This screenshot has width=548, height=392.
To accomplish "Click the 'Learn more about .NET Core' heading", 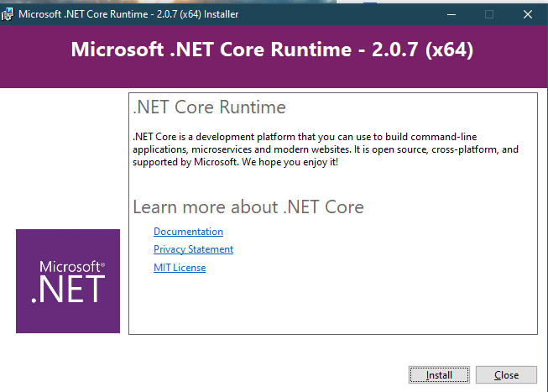I will tap(248, 206).
